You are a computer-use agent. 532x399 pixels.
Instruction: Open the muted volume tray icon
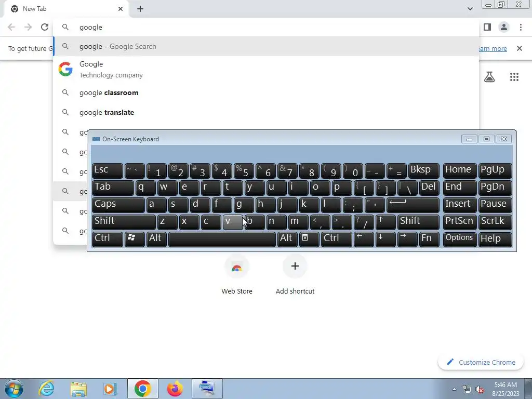(480, 389)
